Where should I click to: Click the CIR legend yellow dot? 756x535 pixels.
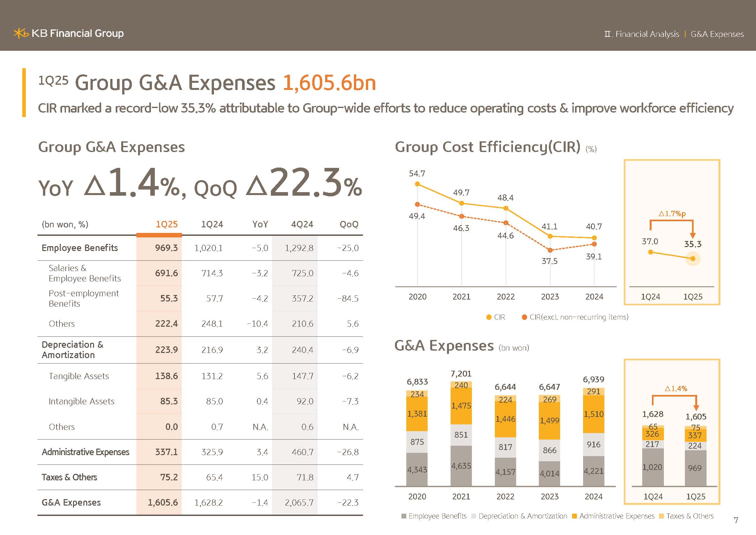[x=489, y=317]
